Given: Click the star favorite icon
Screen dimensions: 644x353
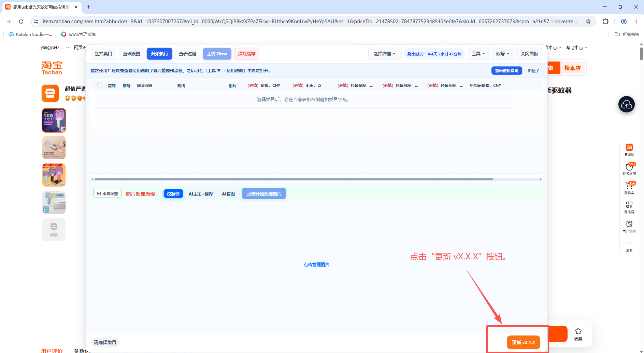Looking at the screenshot, I should pos(578,334).
